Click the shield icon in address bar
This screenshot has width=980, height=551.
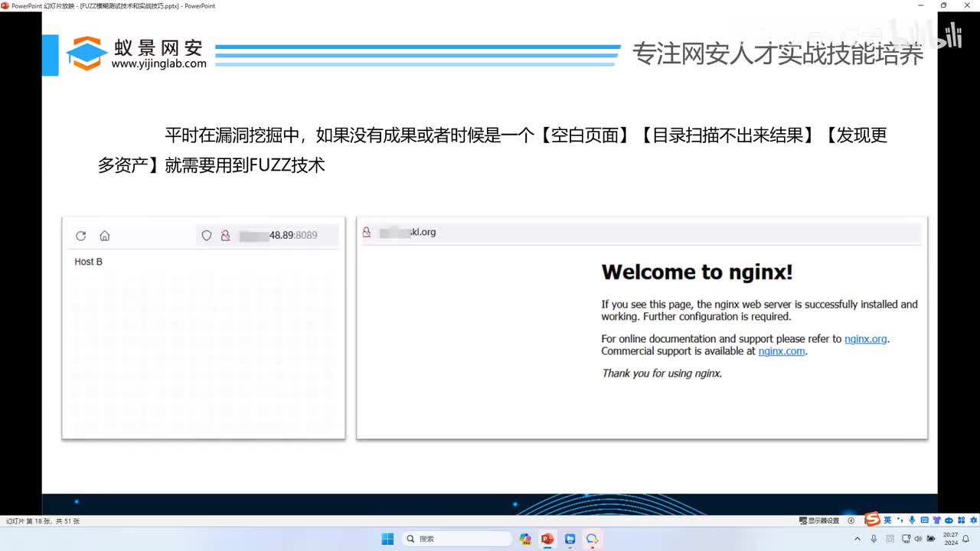[x=207, y=236]
